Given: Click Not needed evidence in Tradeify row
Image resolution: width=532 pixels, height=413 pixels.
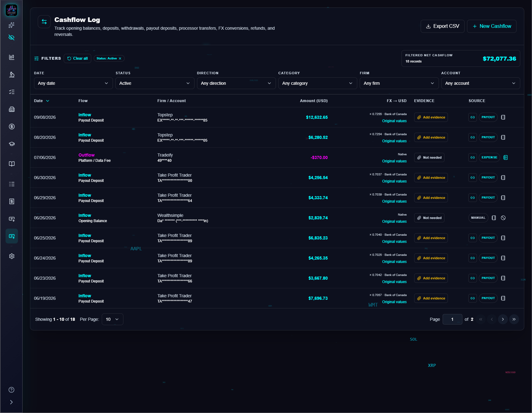Looking at the screenshot, I should (x=429, y=157).
